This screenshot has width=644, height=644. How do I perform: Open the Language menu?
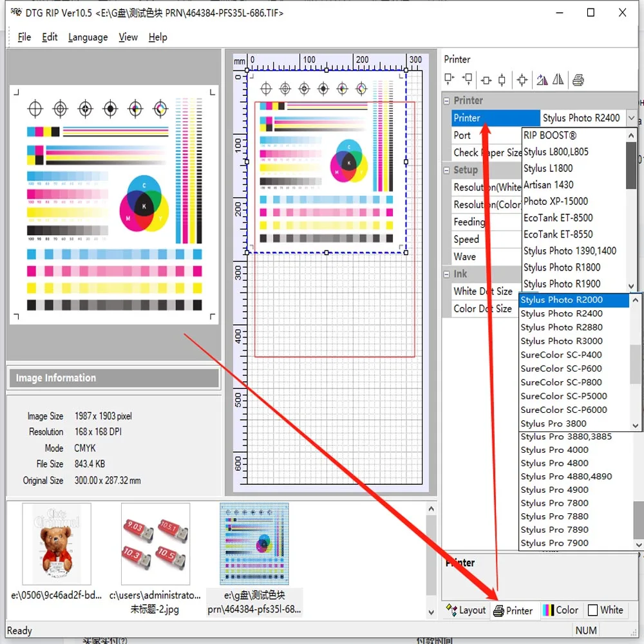88,37
